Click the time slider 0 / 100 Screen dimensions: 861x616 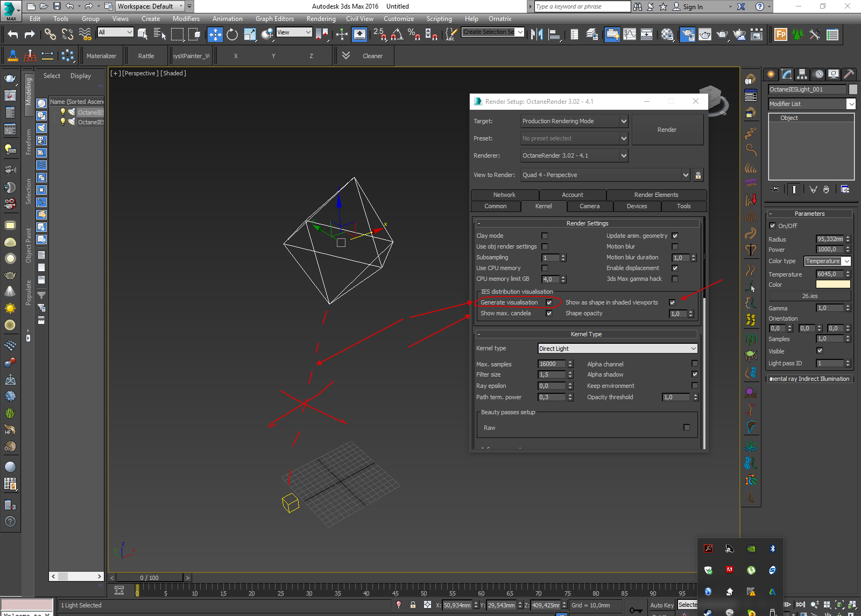click(150, 578)
